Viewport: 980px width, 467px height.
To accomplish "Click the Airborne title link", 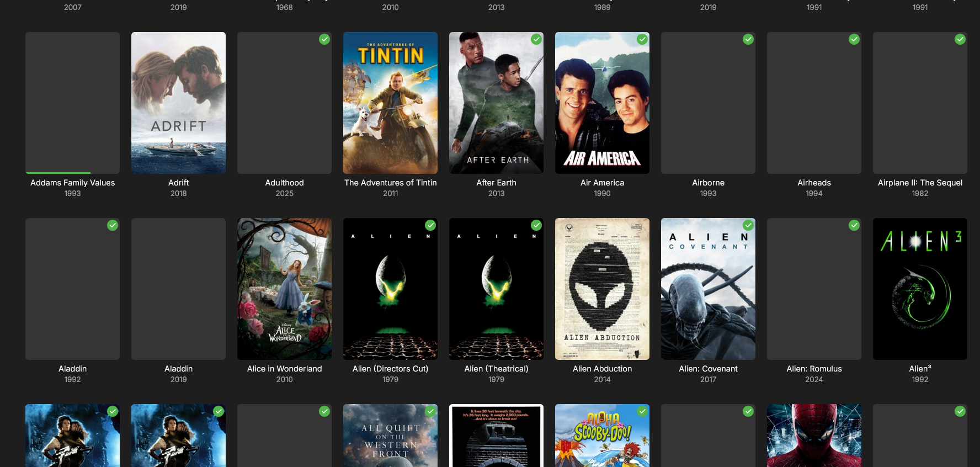I will [x=708, y=183].
